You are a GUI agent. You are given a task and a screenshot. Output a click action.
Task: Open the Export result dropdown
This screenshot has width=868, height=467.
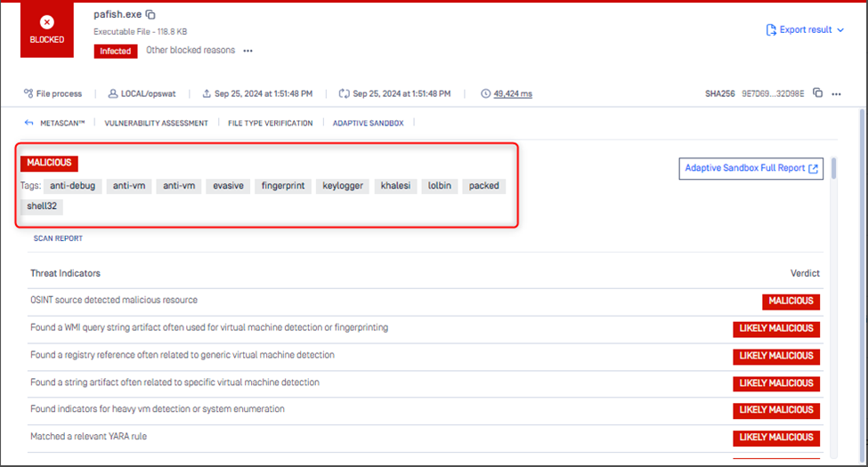[x=806, y=30]
